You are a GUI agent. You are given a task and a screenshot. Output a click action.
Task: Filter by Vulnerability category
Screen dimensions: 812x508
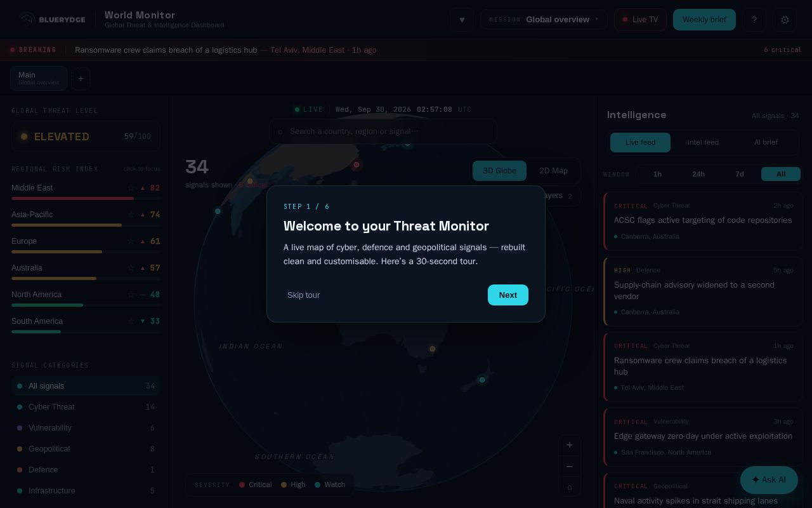pos(86,428)
